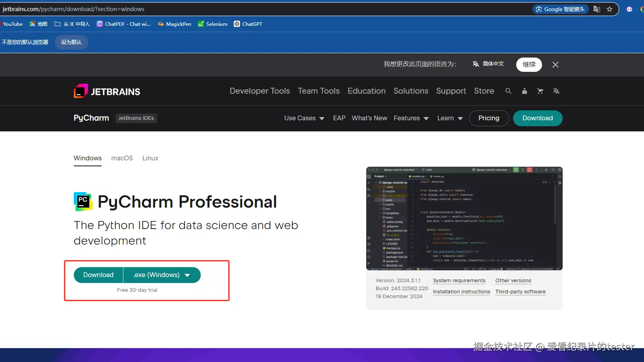Image resolution: width=644 pixels, height=362 pixels.
Task: Click the PyCharm PC logo icon
Action: tap(83, 202)
